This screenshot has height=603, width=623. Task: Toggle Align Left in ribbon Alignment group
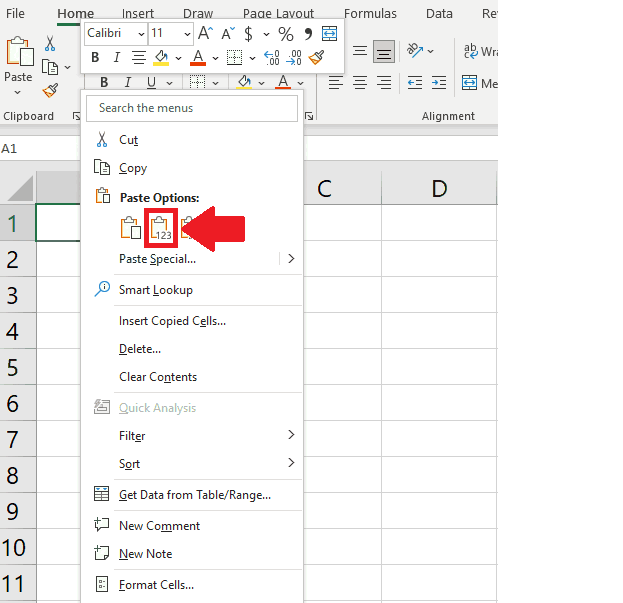pyautogui.click(x=336, y=83)
